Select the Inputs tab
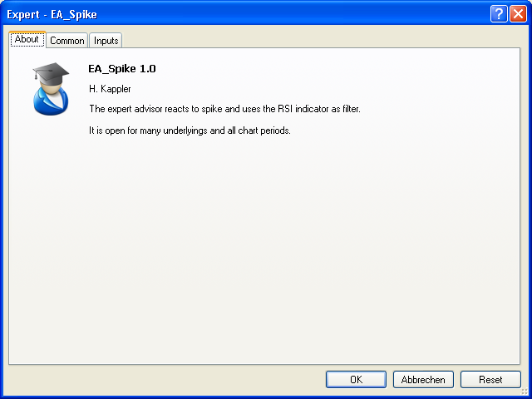This screenshot has width=532, height=399. tap(106, 40)
